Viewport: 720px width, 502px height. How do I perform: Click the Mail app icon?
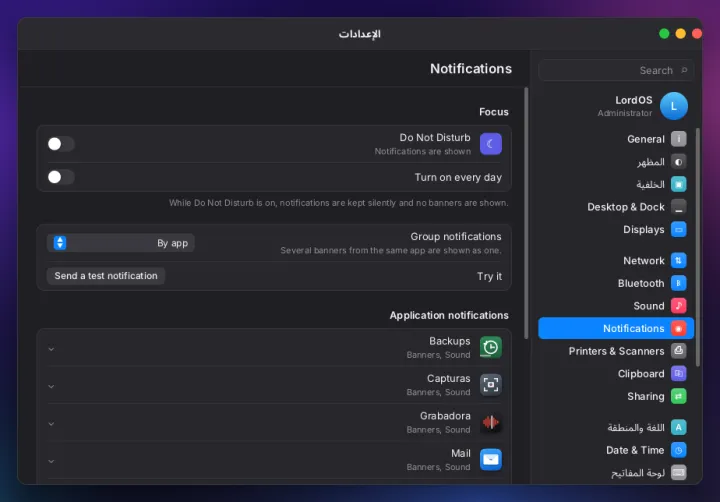coord(490,459)
